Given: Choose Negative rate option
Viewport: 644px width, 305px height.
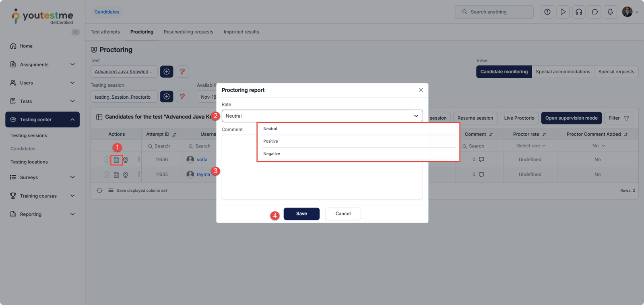Looking at the screenshot, I should (272, 154).
